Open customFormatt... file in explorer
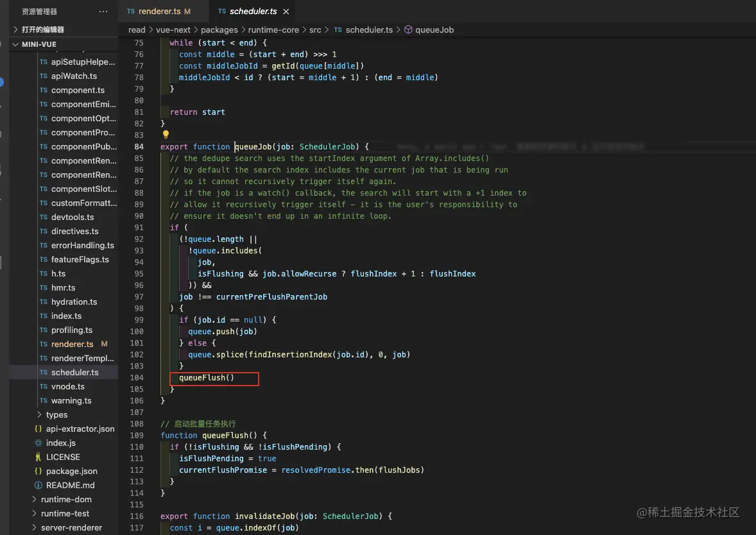Viewport: 756px width, 535px height. (83, 203)
